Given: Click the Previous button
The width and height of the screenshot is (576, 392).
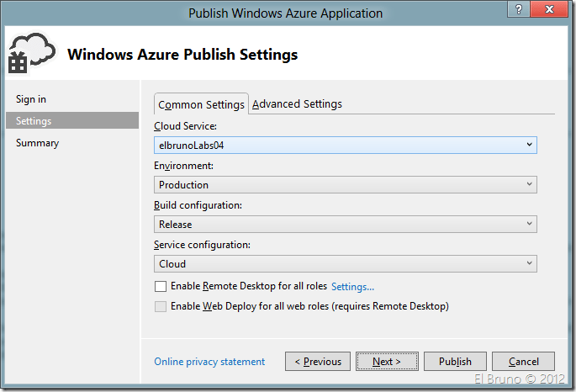Looking at the screenshot, I should tap(318, 362).
